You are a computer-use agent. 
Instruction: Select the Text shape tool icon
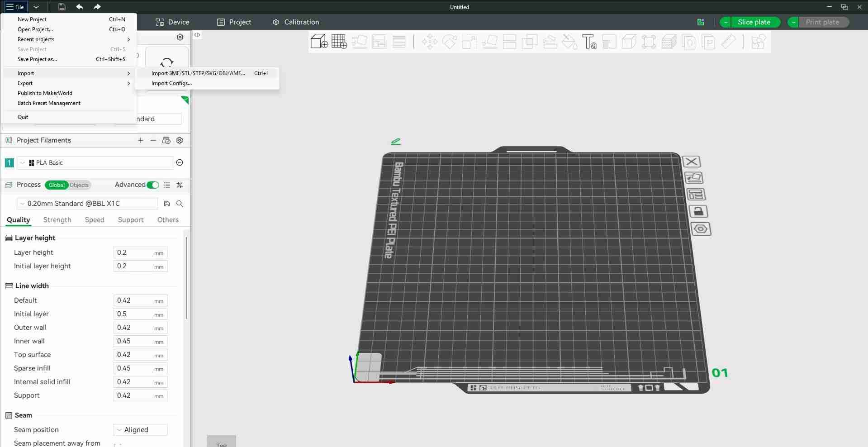[589, 42]
